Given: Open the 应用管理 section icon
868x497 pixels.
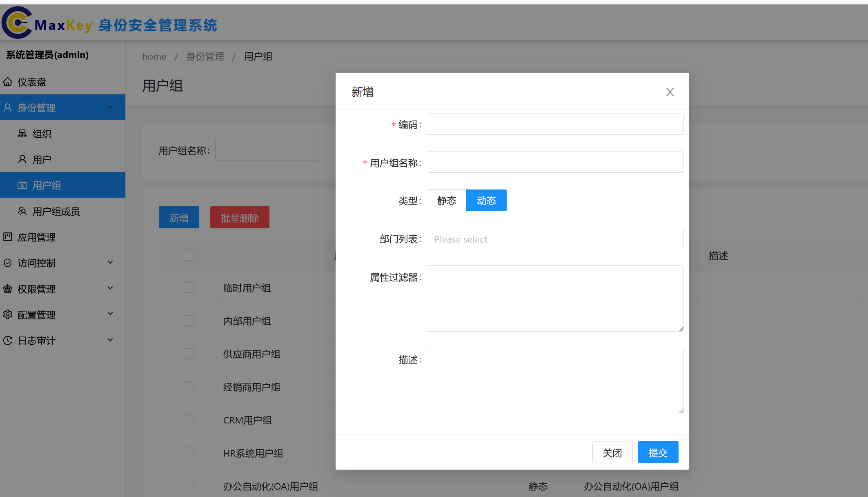Looking at the screenshot, I should coord(8,237).
